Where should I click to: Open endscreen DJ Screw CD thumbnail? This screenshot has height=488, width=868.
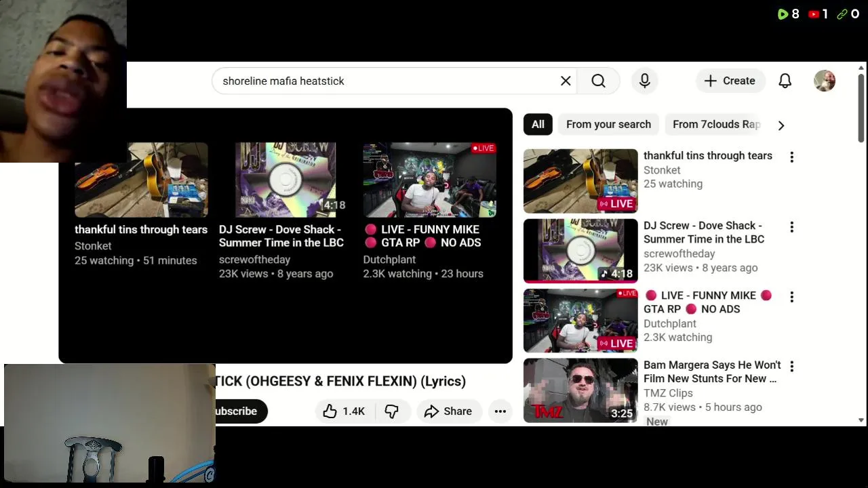[x=285, y=180]
